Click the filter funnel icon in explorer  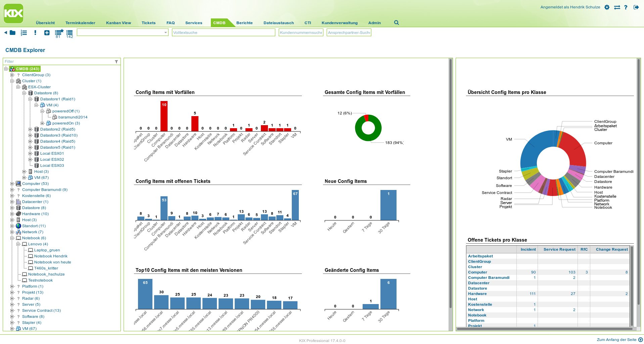(116, 62)
